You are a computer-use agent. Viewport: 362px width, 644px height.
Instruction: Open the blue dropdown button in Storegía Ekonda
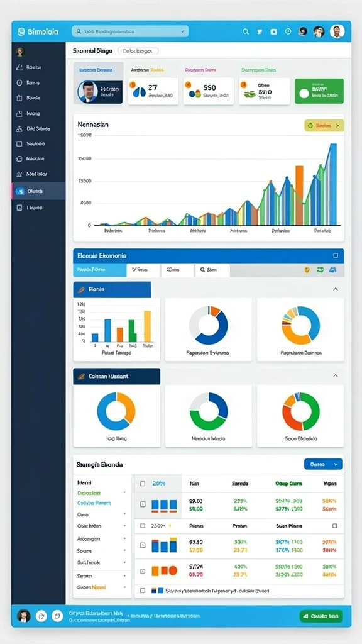[x=323, y=464]
